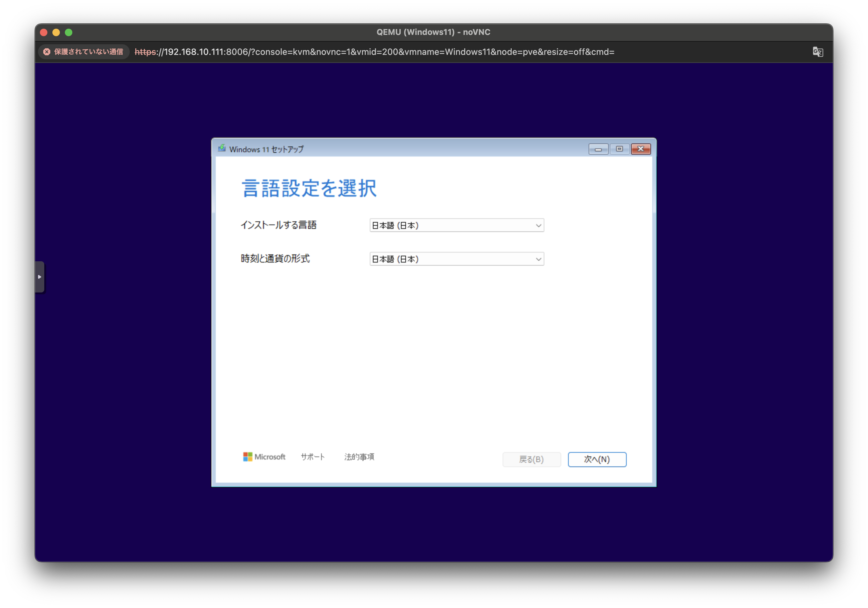
Task: Click the yellow macOS minimize button
Action: [56, 32]
